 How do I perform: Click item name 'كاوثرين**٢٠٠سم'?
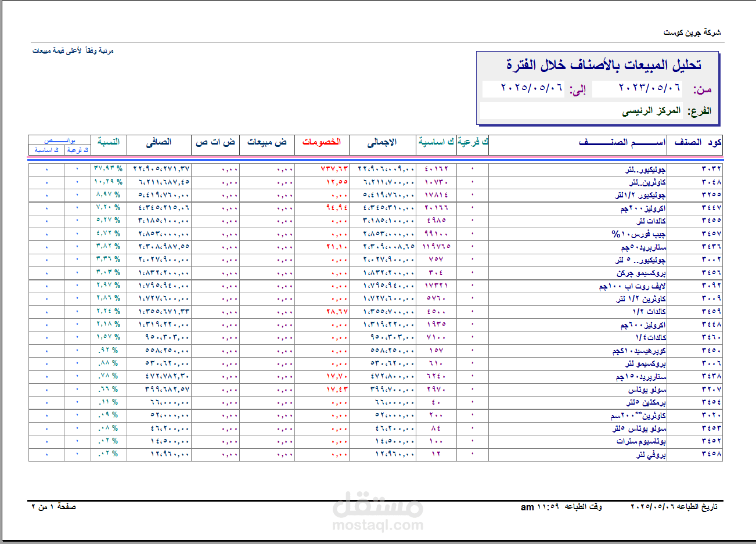[x=638, y=416]
